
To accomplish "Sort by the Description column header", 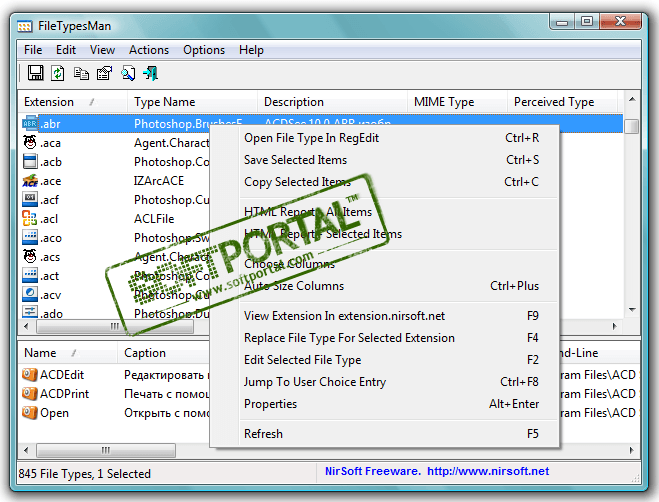I will tap(332, 102).
